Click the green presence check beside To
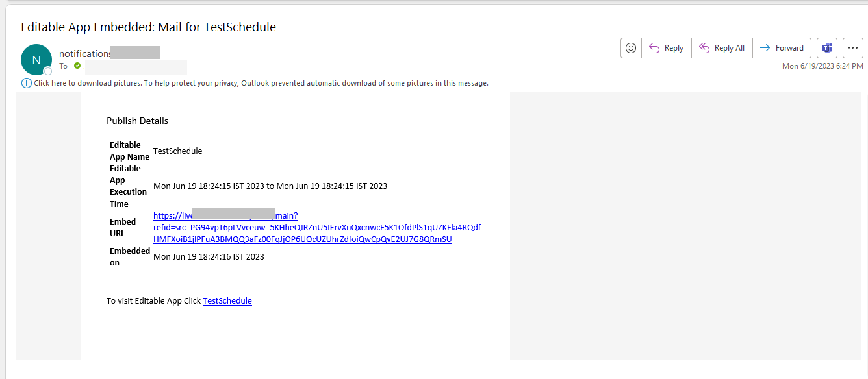Image resolution: width=868 pixels, height=379 pixels. tap(77, 66)
